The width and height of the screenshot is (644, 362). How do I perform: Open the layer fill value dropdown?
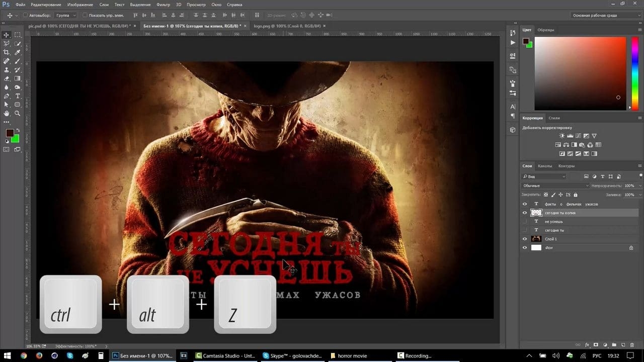click(639, 195)
